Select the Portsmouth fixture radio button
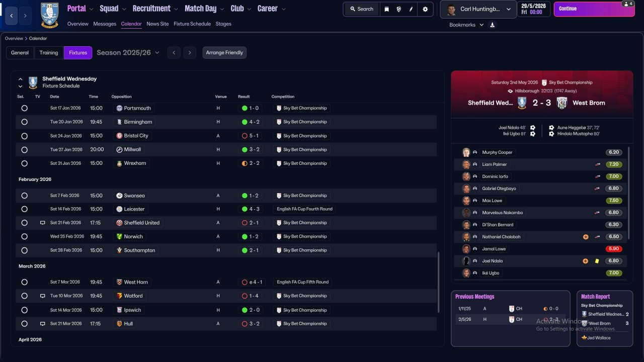 [24, 108]
